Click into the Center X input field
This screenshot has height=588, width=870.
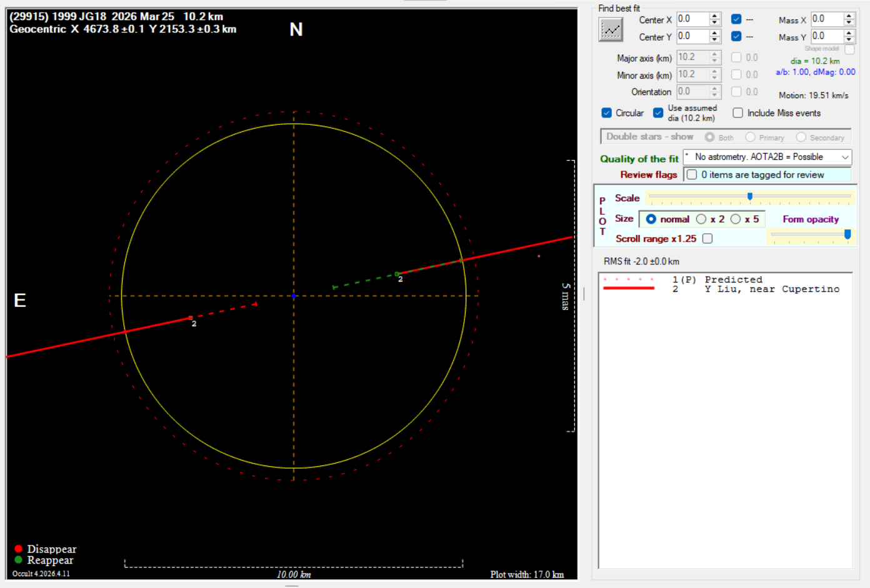692,19
